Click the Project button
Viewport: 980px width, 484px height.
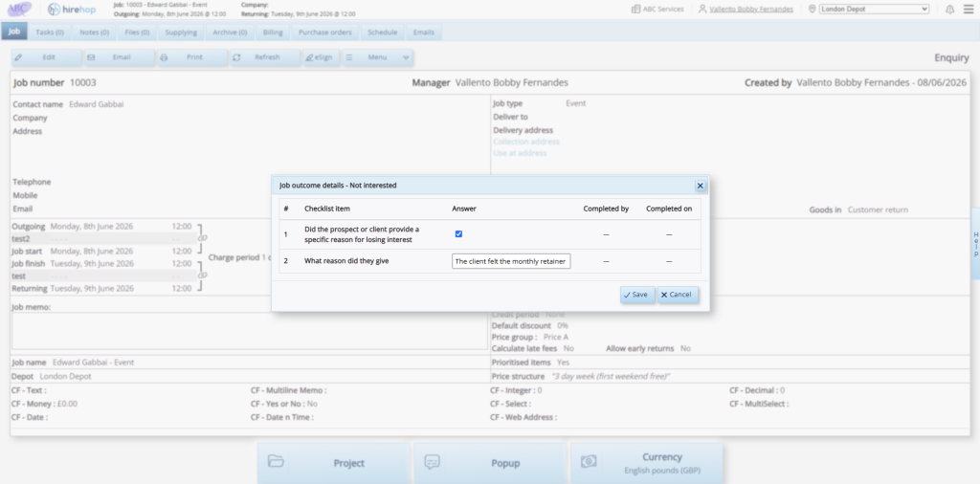tap(333, 463)
